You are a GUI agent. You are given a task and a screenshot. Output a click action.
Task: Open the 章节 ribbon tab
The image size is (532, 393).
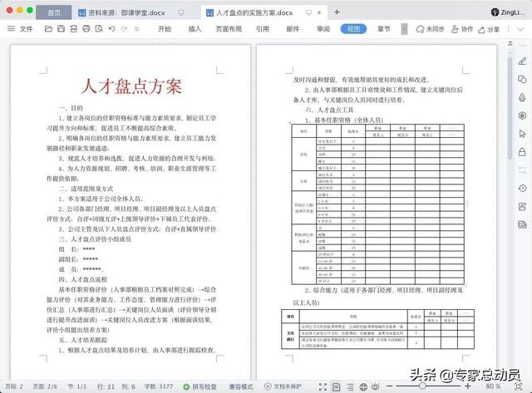(384, 29)
